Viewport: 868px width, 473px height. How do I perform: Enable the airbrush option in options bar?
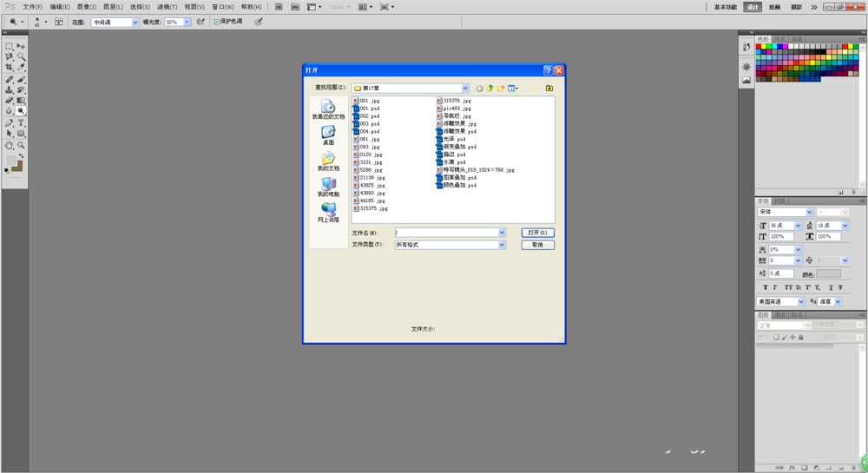point(201,22)
